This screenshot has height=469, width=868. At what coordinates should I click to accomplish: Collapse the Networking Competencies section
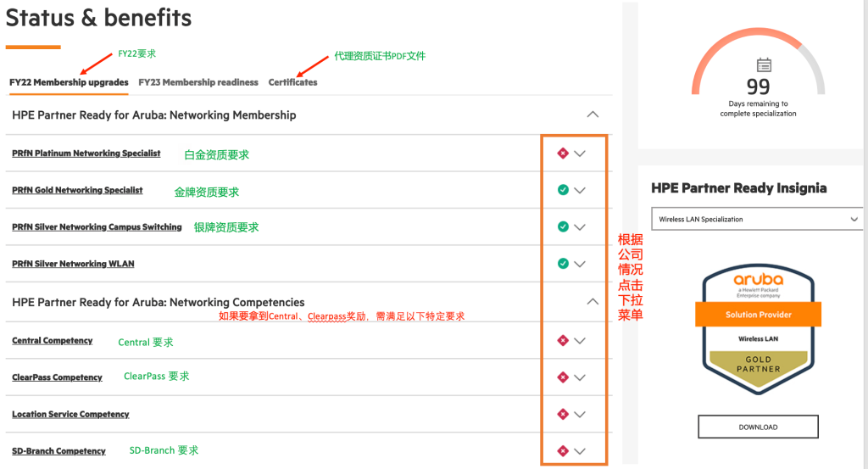pyautogui.click(x=593, y=302)
